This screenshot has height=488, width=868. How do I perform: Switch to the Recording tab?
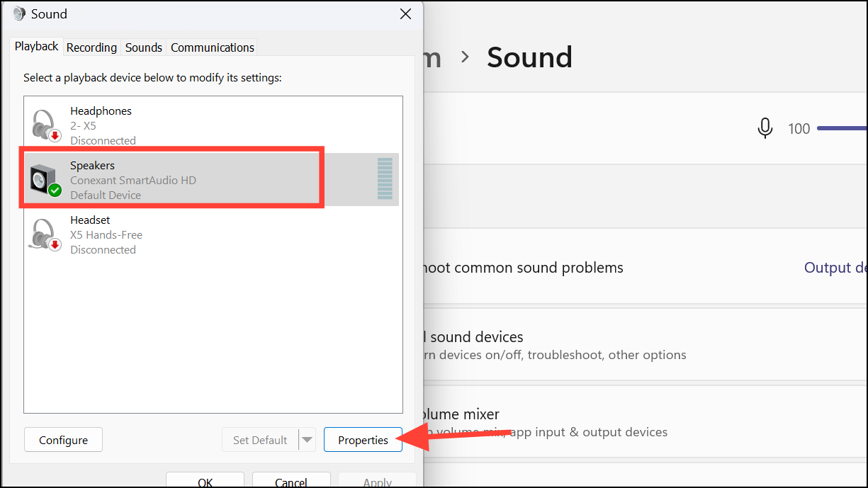click(x=91, y=47)
